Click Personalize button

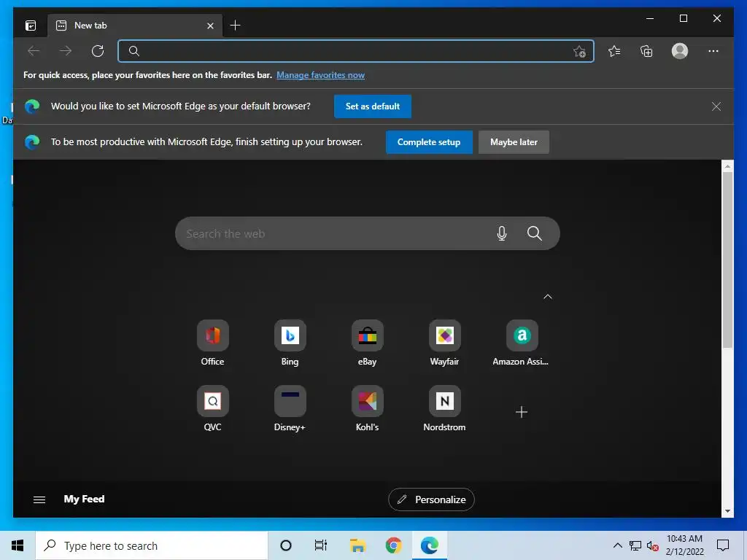coord(431,499)
